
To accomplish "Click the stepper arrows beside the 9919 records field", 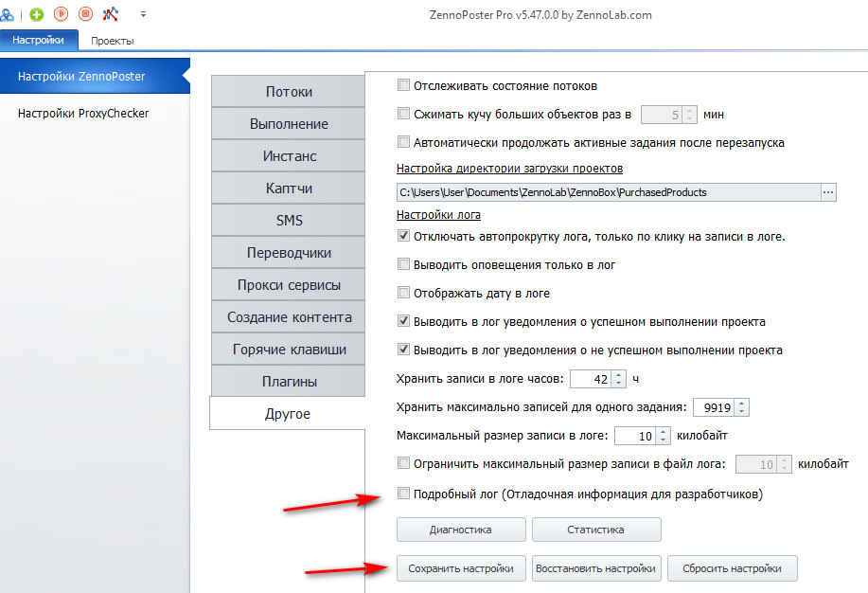I will coord(742,407).
